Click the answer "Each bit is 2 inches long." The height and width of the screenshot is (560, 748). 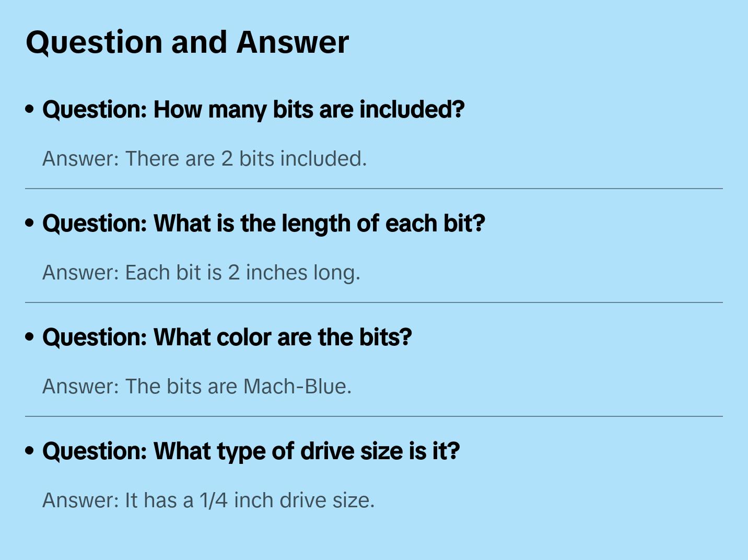202,273
